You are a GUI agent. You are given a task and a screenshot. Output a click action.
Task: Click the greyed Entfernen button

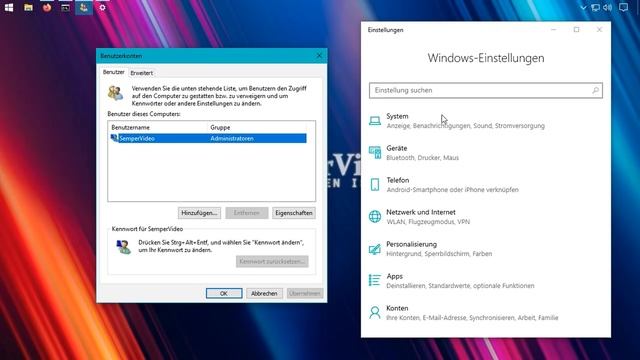coord(247,213)
